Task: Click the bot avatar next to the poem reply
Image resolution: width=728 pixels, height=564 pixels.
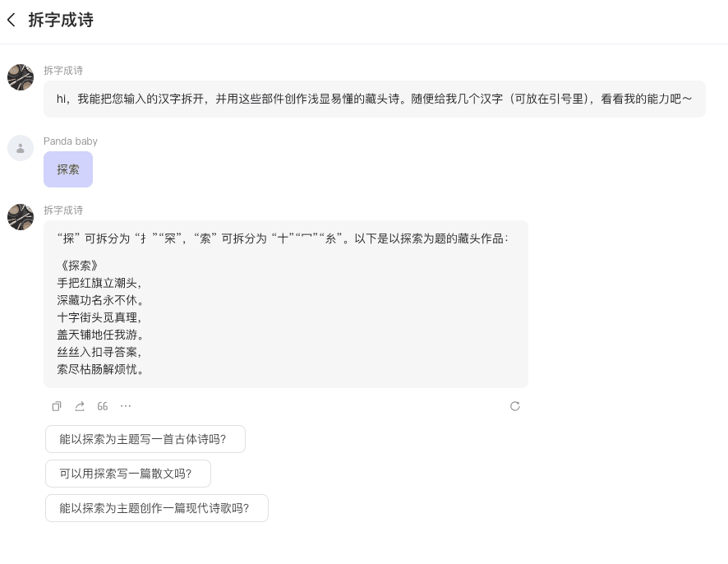Action: 21,217
